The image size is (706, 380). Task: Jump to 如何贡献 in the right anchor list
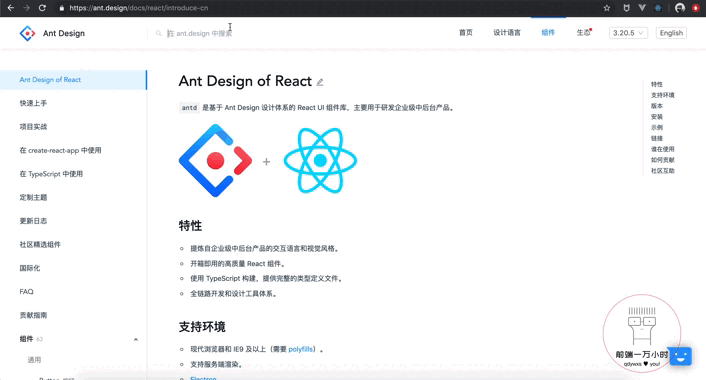tap(662, 160)
